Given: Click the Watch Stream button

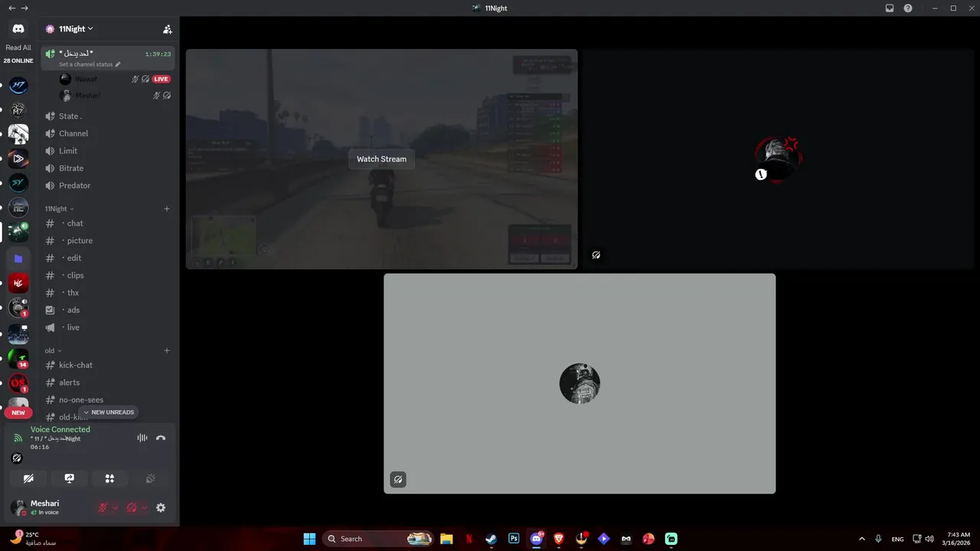Looking at the screenshot, I should [x=381, y=159].
